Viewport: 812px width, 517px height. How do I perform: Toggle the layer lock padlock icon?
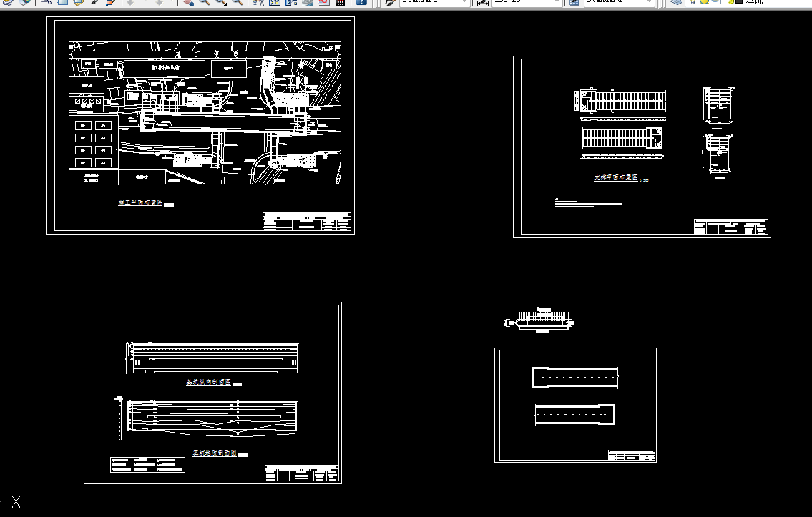point(730,1)
